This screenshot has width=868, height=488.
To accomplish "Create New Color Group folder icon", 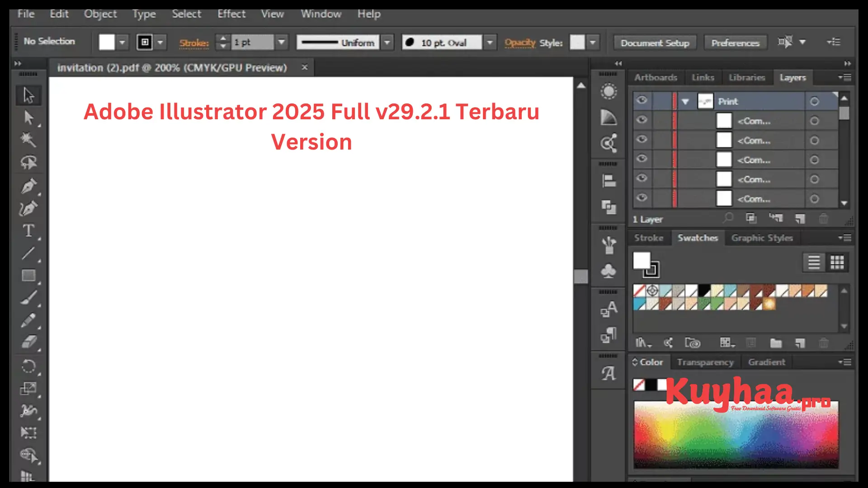I will click(x=776, y=343).
